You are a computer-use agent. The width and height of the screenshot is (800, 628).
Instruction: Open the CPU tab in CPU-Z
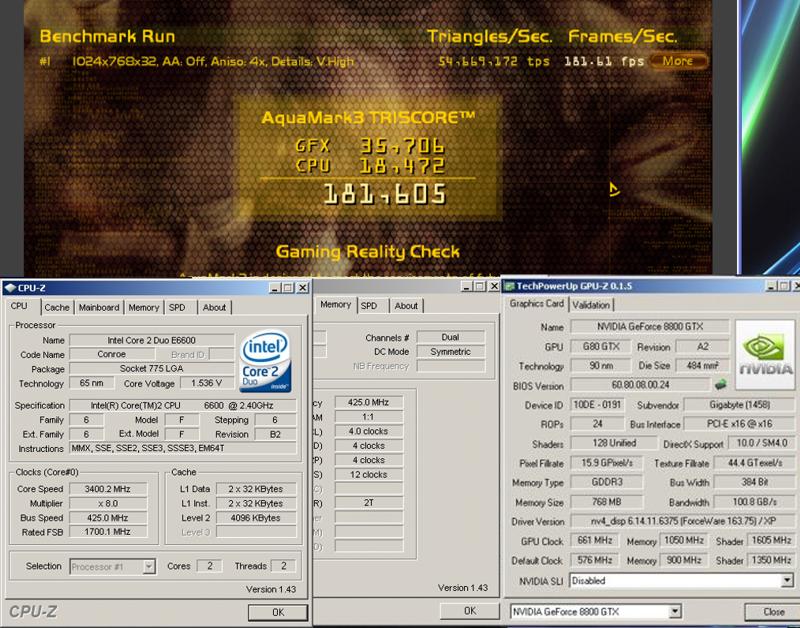[19, 306]
